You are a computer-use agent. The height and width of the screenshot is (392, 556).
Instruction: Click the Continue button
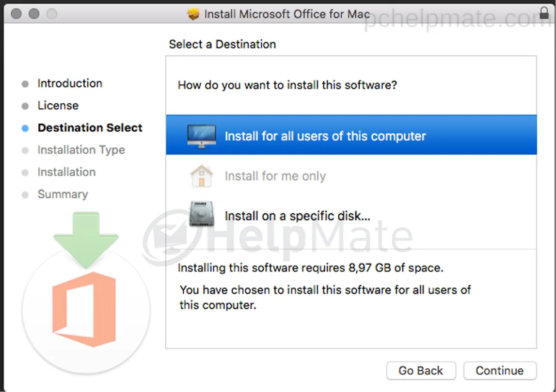click(500, 370)
